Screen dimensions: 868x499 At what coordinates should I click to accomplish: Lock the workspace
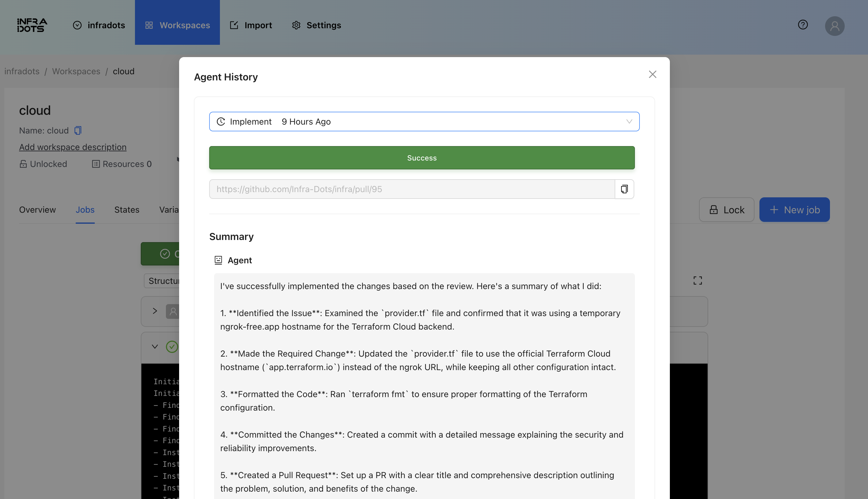(727, 210)
